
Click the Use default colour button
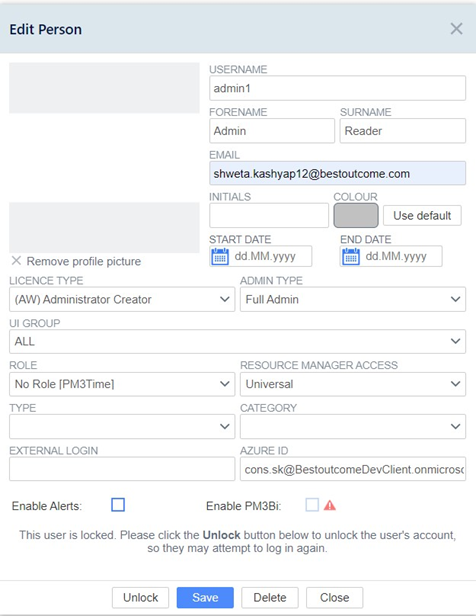point(422,215)
